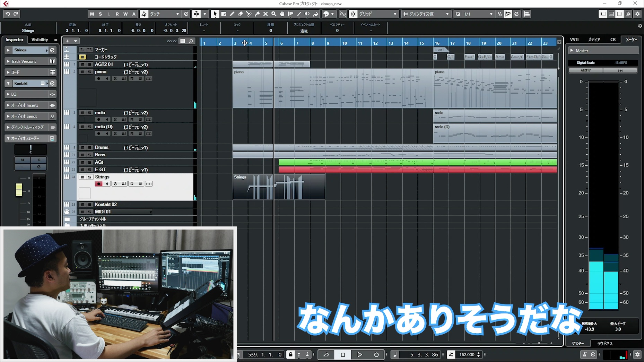Toggle right zone visibility
Viewport: 644px width, 362px height.
pyautogui.click(x=620, y=14)
